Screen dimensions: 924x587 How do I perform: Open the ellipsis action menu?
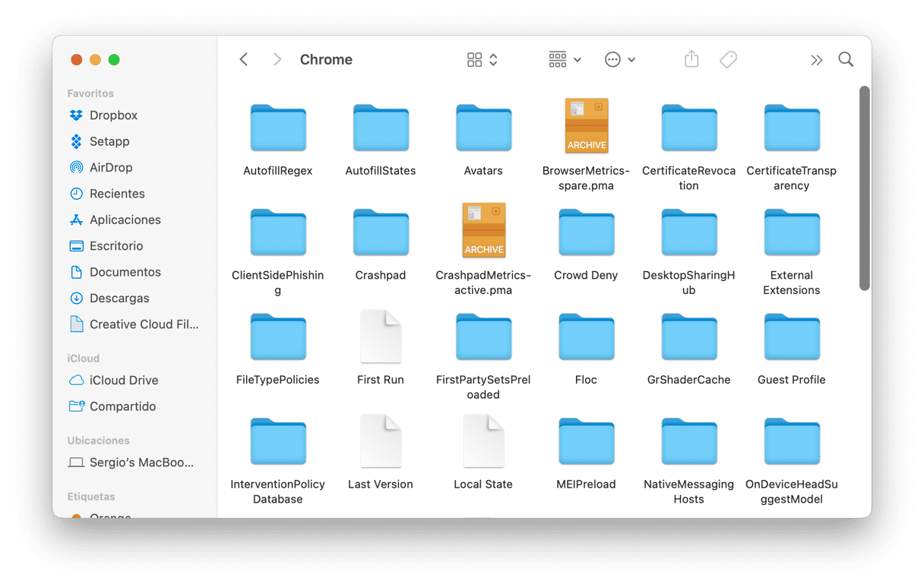pyautogui.click(x=620, y=59)
